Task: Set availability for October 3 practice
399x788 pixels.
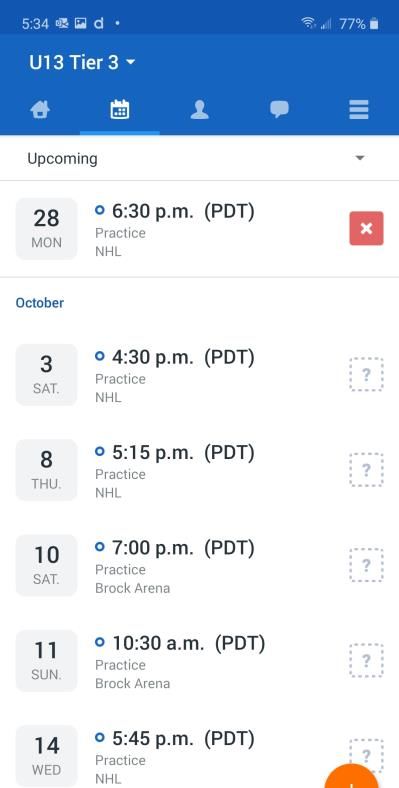Action: click(366, 374)
